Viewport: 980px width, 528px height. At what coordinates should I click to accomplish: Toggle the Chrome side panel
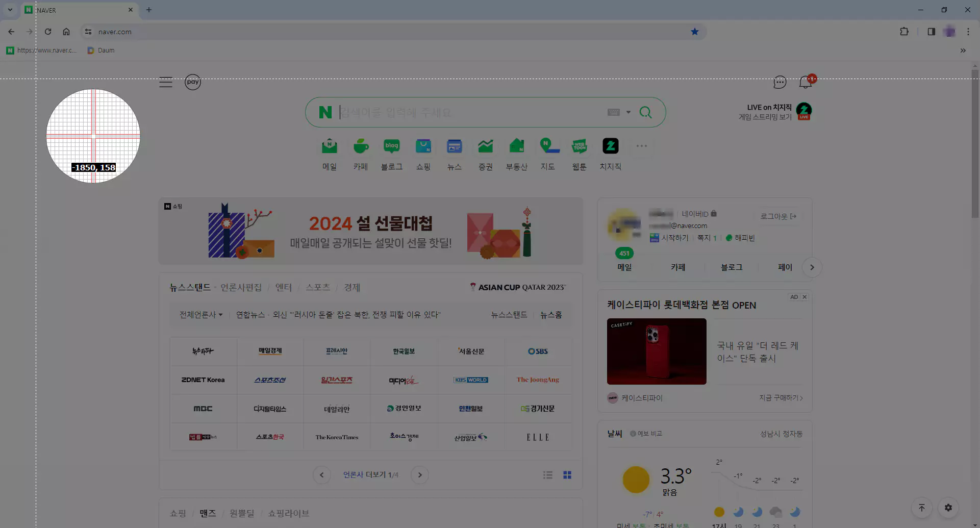click(x=931, y=32)
